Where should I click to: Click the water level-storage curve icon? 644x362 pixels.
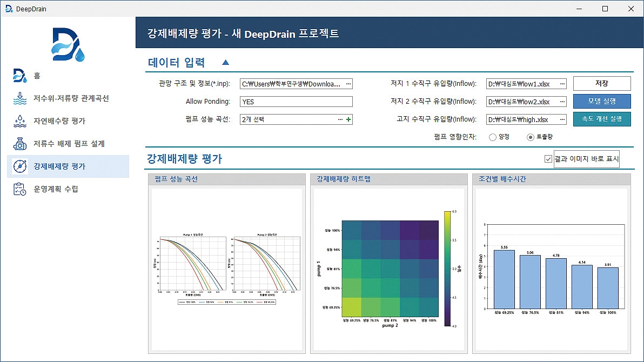point(19,98)
